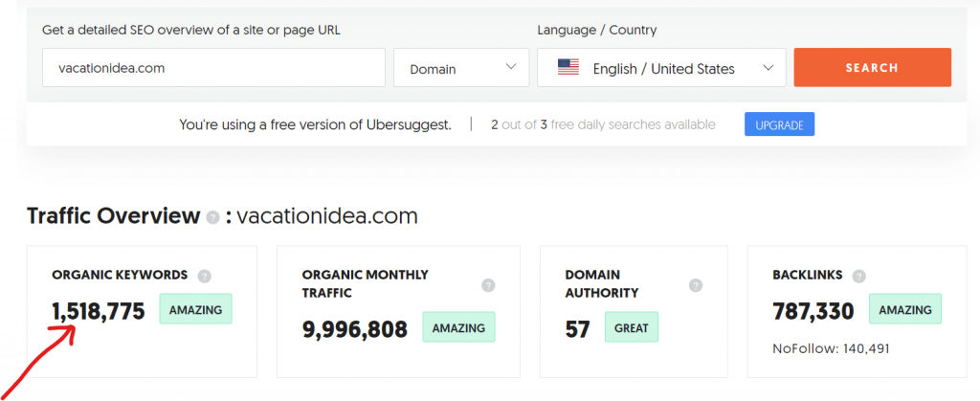This screenshot has width=980, height=401.
Task: Click the United States flag icon
Action: point(568,67)
